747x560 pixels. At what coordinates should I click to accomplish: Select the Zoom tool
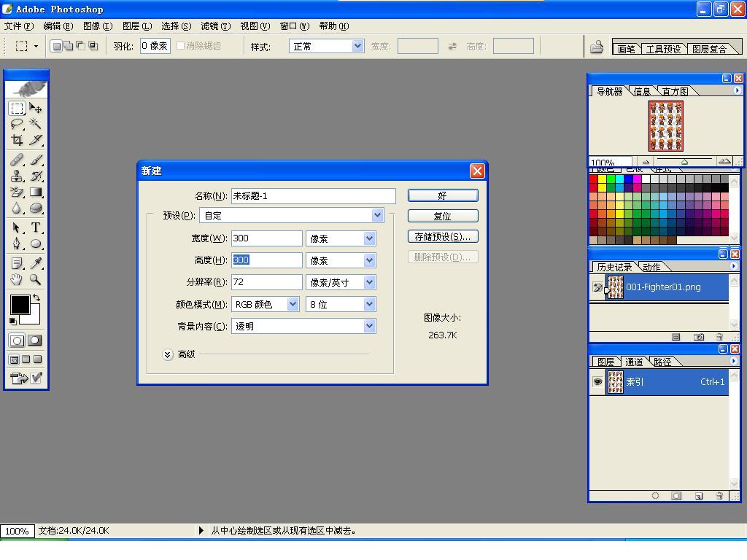coord(36,279)
